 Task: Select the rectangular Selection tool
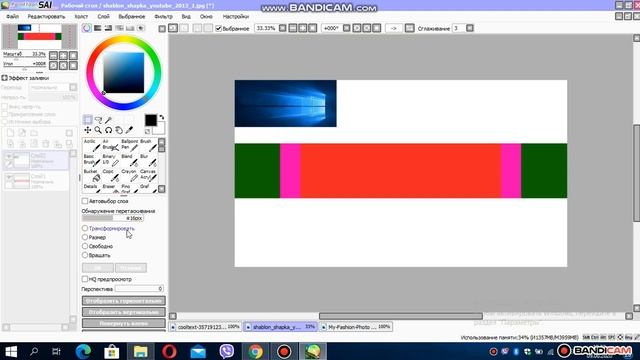(87, 120)
